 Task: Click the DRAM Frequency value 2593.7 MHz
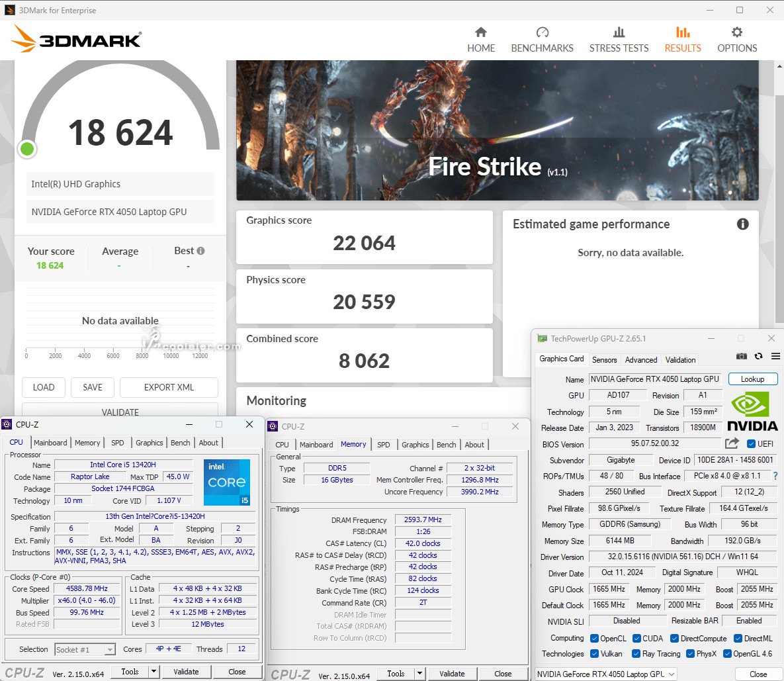pyautogui.click(x=423, y=520)
